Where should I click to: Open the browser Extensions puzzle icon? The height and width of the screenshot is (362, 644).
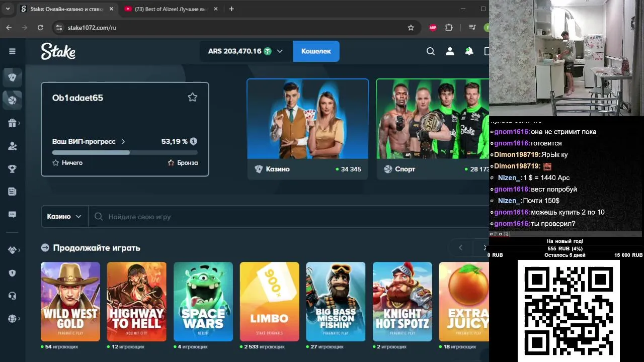tap(449, 28)
